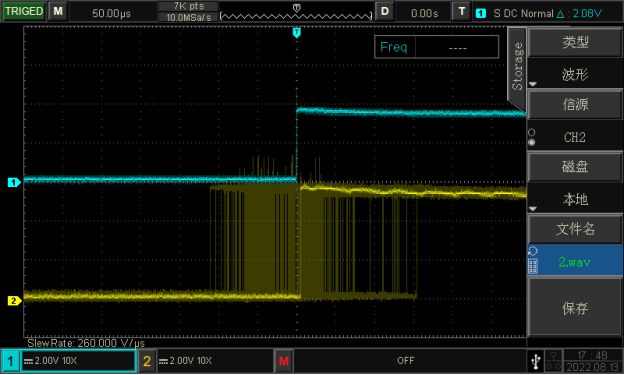This screenshot has width=624, height=375.
Task: Click the rotary knob icon beside 2.wav
Action: (532, 251)
